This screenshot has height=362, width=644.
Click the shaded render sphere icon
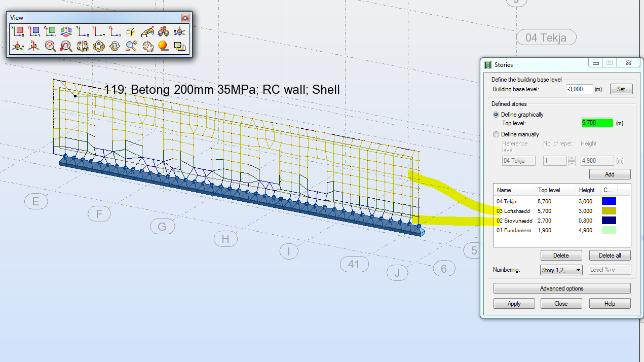coord(163,46)
